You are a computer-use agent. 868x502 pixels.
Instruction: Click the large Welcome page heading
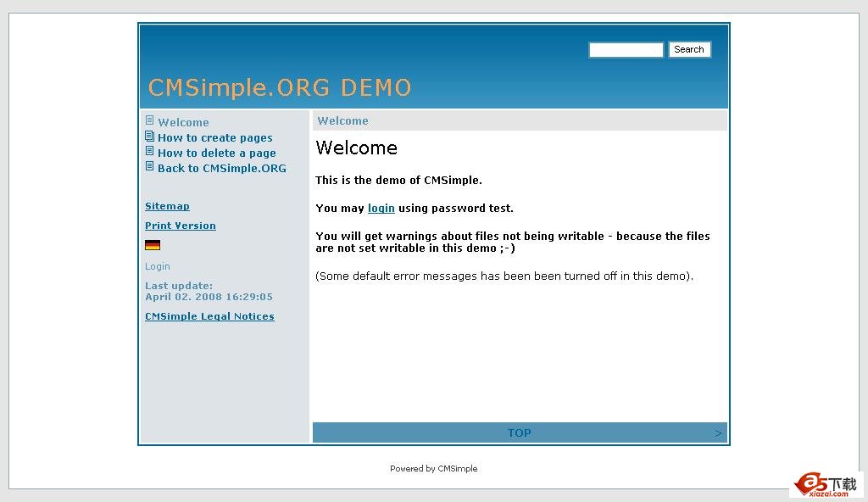[x=357, y=148]
